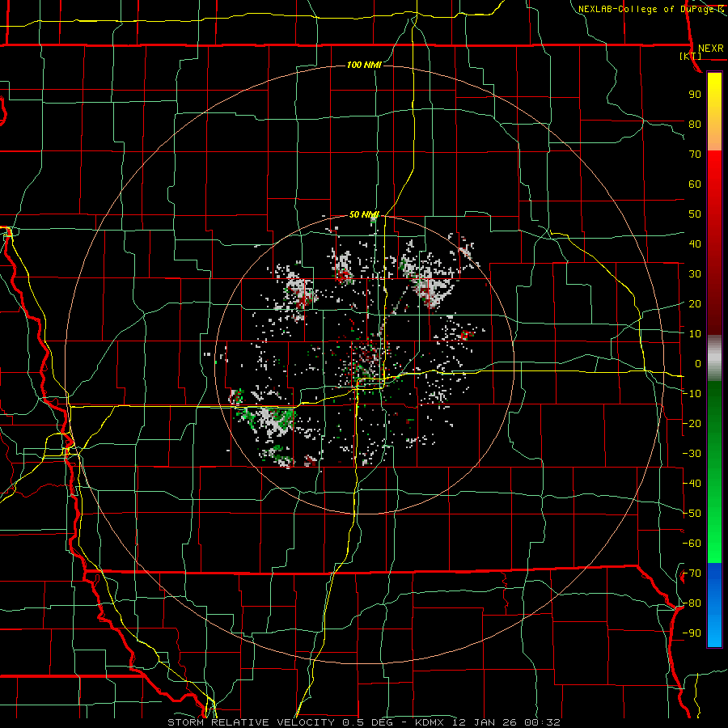The width and height of the screenshot is (728, 728).
Task: Click the -10 scale value
Action: [692, 394]
